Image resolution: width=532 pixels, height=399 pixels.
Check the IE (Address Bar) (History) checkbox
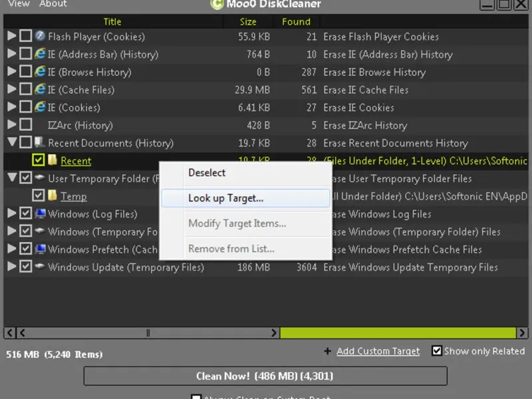(26, 54)
